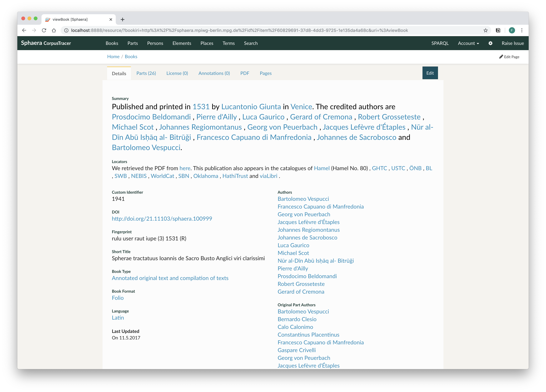Click the 'here' PDF source link
546x392 pixels.
185,168
